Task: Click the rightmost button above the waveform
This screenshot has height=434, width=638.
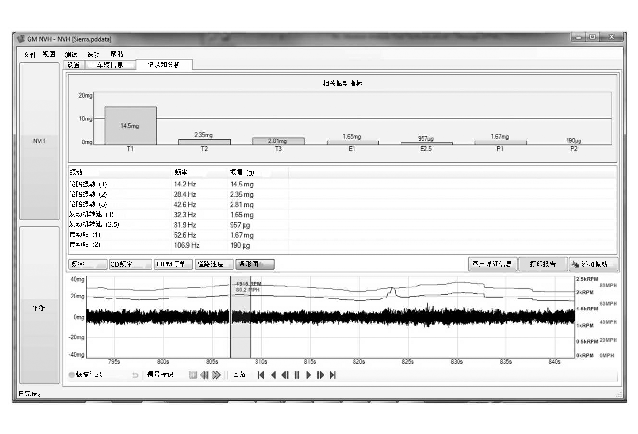Action: click(594, 263)
